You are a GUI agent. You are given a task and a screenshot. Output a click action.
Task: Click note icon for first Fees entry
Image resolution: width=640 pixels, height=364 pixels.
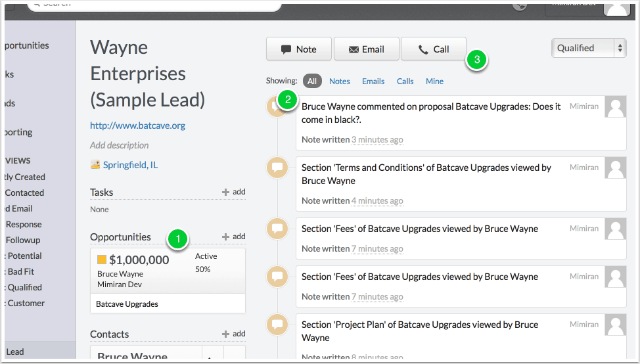(x=277, y=229)
